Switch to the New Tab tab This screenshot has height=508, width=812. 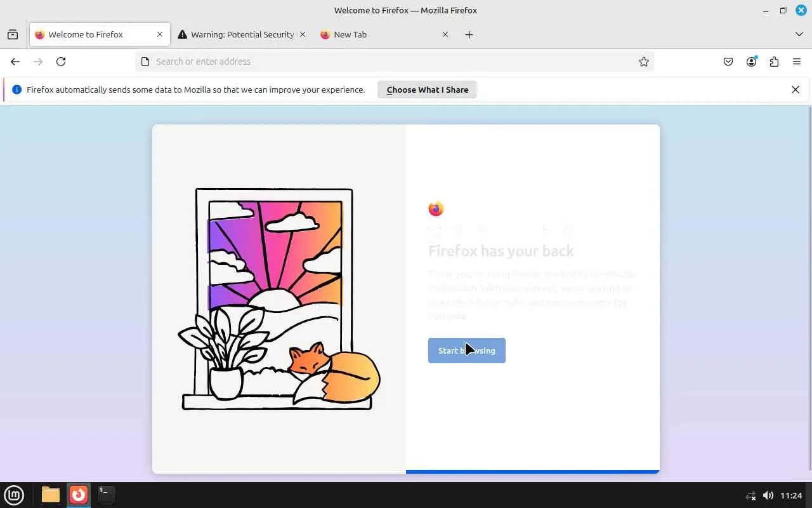(384, 34)
